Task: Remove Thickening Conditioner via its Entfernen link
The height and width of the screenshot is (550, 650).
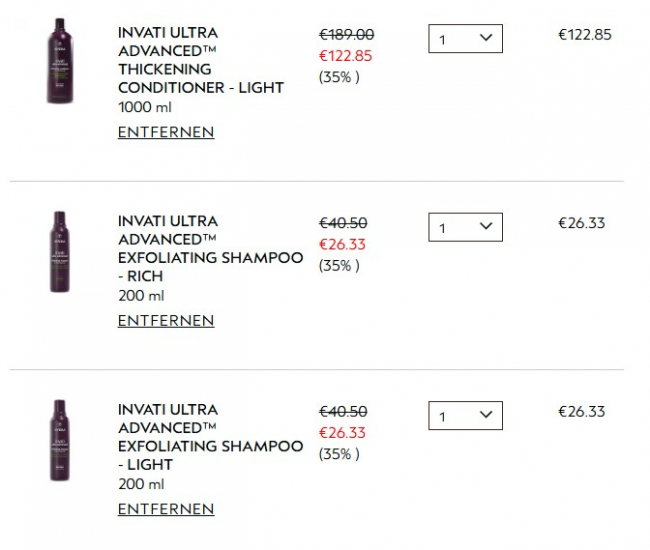Action: coord(166,132)
